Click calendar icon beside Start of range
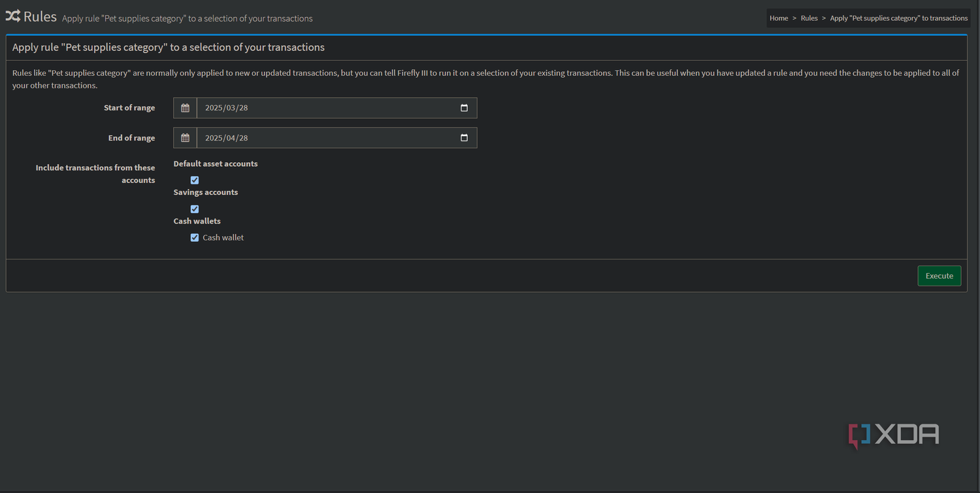This screenshot has height=493, width=980. coord(185,108)
